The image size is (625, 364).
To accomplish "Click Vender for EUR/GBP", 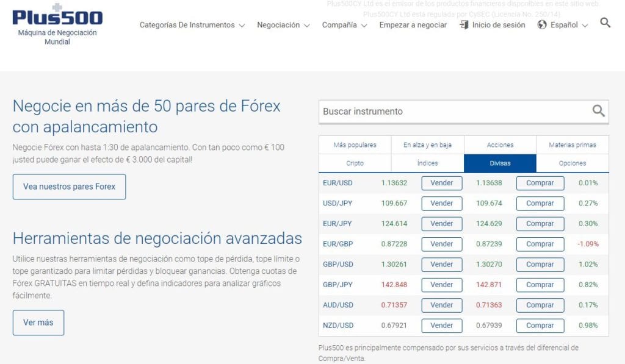I will click(442, 244).
